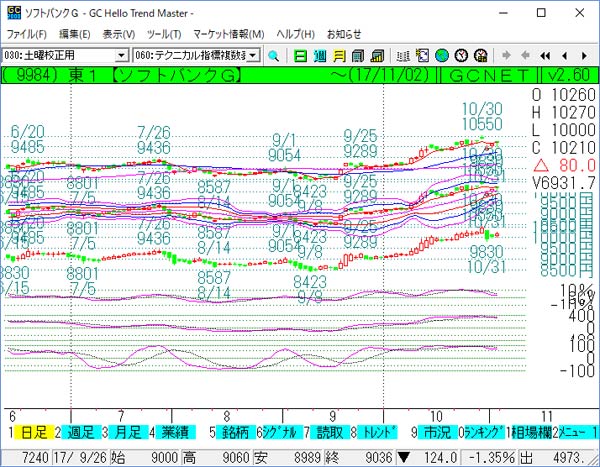Image resolution: width=600 pixels, height=467 pixels.
Task: Click the 17/ 9/26 date in status bar
Action: 81,457
